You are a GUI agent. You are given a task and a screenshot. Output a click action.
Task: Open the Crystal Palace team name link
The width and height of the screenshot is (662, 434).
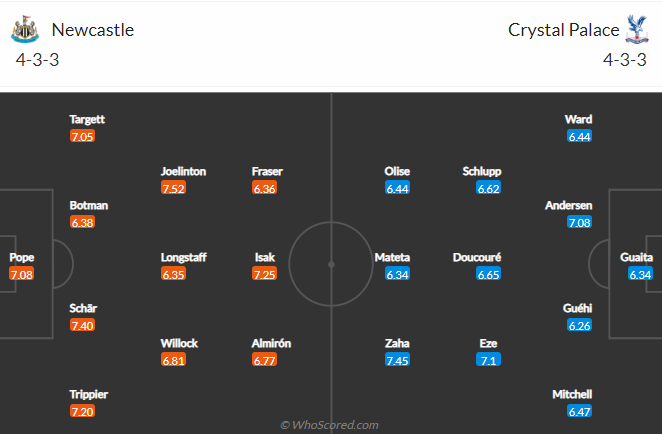tap(563, 30)
